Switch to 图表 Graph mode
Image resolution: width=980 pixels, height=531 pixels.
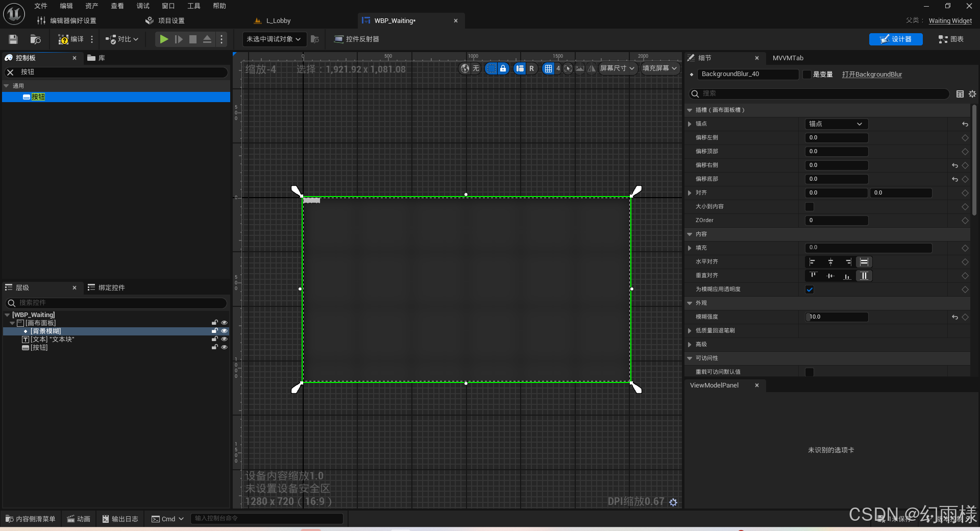coord(951,39)
